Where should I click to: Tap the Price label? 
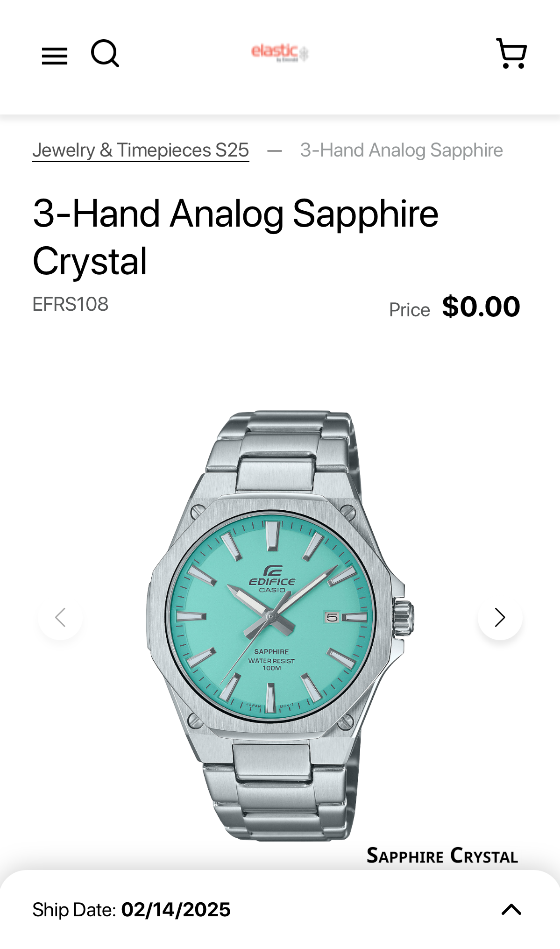click(410, 310)
